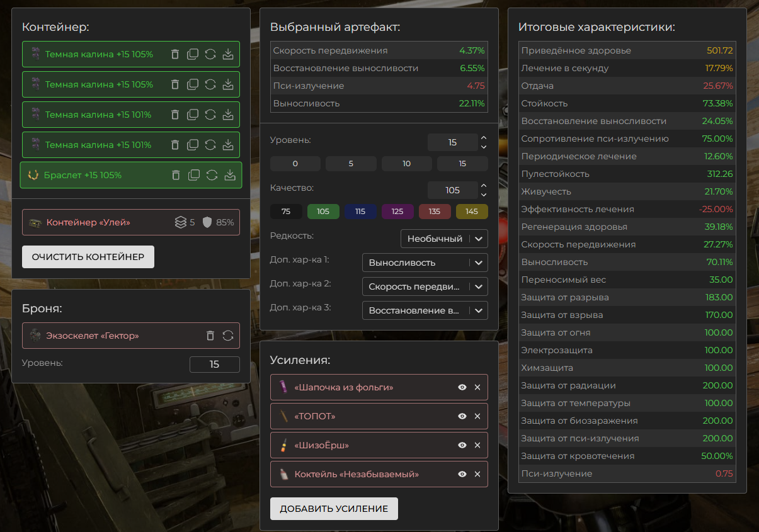Toggle visibility of «ТОПОТ» boost
The image size is (759, 532).
pos(462,416)
